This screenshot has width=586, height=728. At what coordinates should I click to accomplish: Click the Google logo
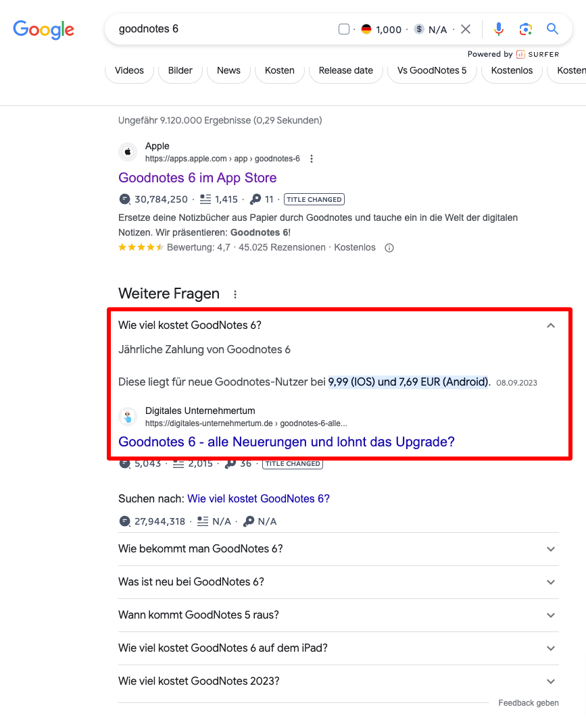coord(44,29)
